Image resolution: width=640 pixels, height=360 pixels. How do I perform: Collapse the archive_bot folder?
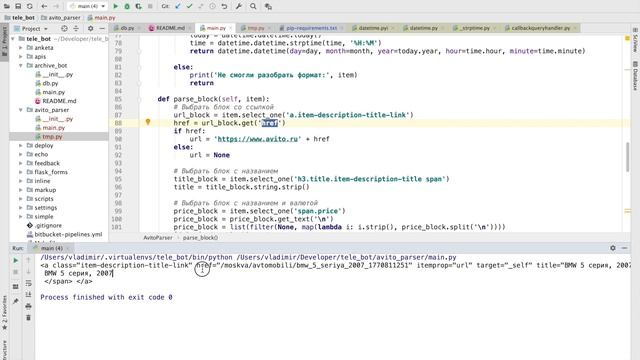point(21,65)
